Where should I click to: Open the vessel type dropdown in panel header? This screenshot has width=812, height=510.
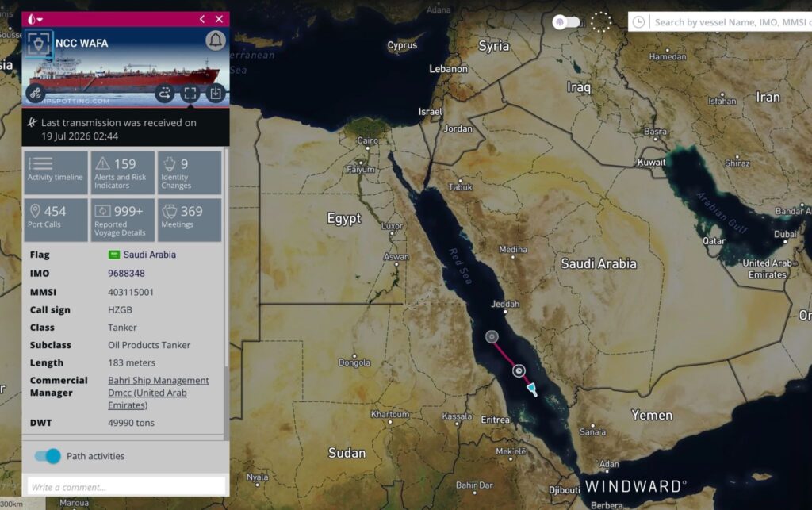pyautogui.click(x=35, y=19)
